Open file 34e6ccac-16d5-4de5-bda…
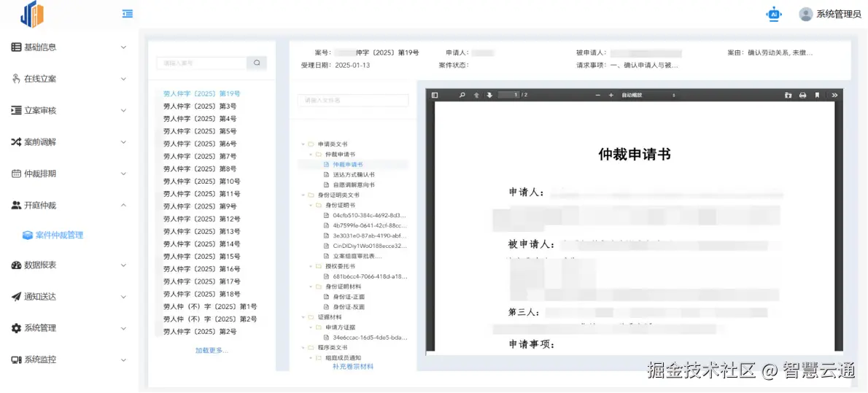The width and height of the screenshot is (868, 393). point(370,337)
